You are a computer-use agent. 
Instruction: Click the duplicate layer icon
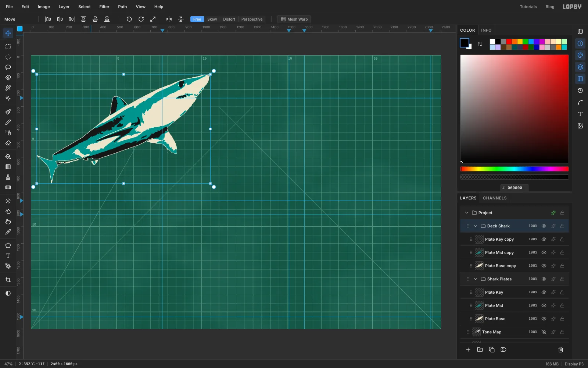click(492, 350)
